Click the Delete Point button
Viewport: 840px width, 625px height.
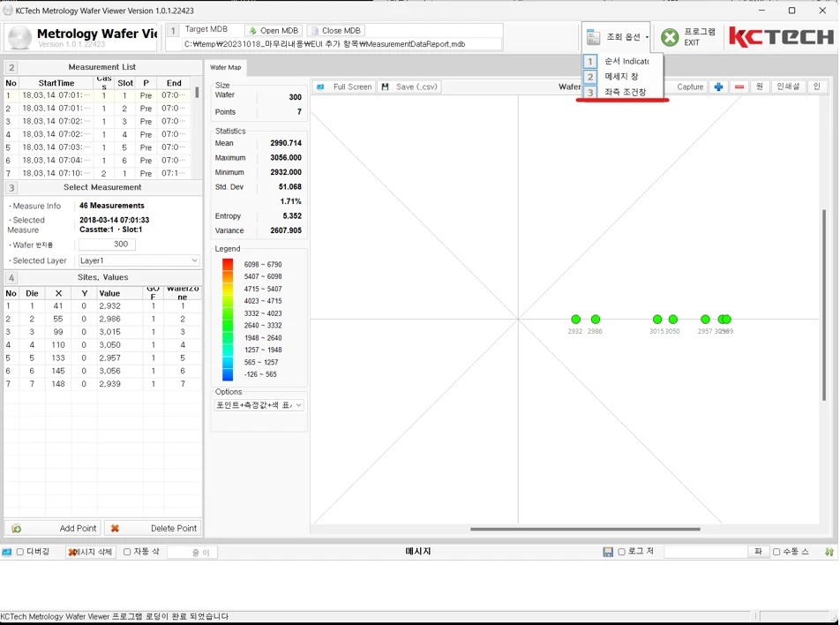coord(153,528)
